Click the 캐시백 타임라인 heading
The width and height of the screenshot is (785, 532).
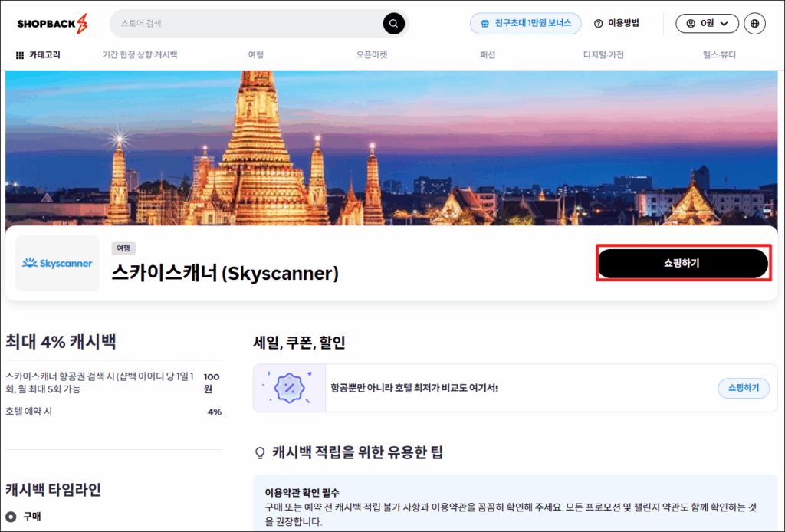(53, 490)
